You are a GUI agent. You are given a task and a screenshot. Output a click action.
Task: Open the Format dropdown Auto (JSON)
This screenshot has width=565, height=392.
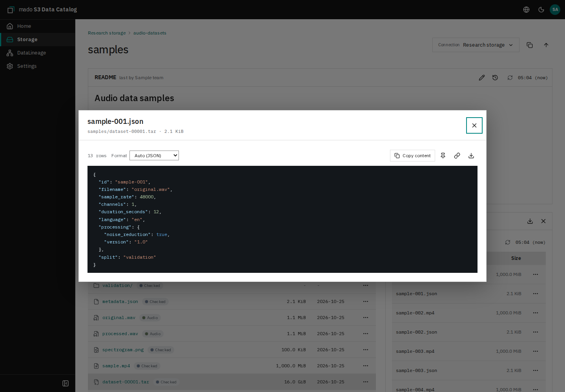[154, 156]
